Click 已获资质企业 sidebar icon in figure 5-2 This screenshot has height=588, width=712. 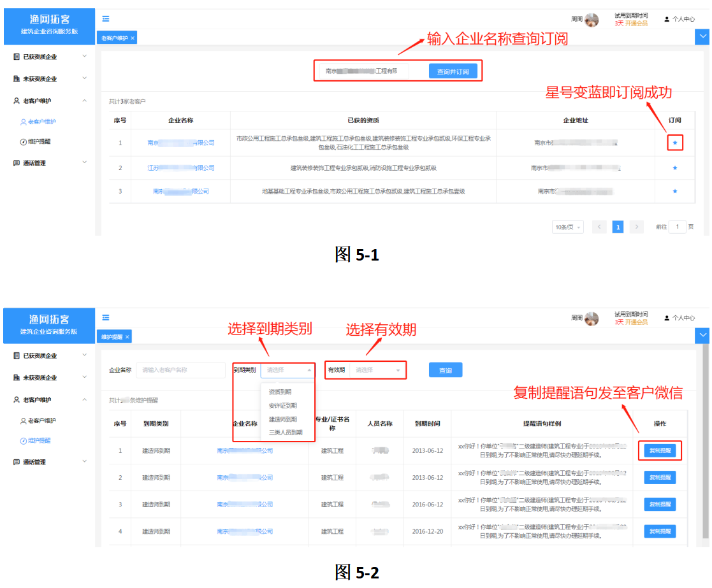pyautogui.click(x=17, y=355)
